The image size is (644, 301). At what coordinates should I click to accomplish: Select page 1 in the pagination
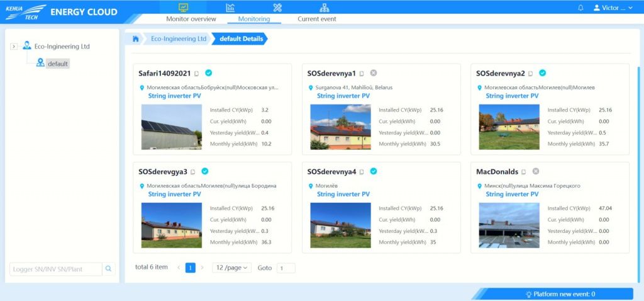pyautogui.click(x=190, y=268)
